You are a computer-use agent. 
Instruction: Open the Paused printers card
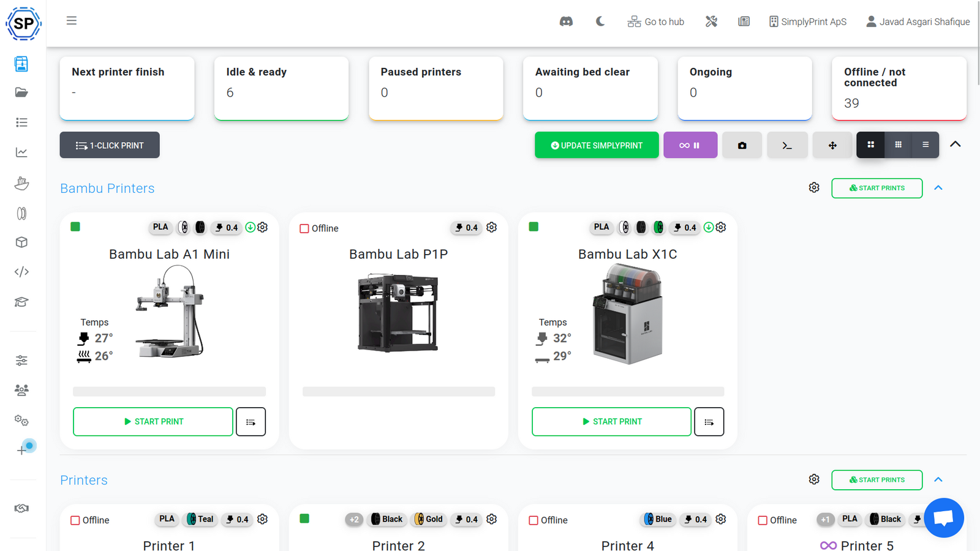436,89
